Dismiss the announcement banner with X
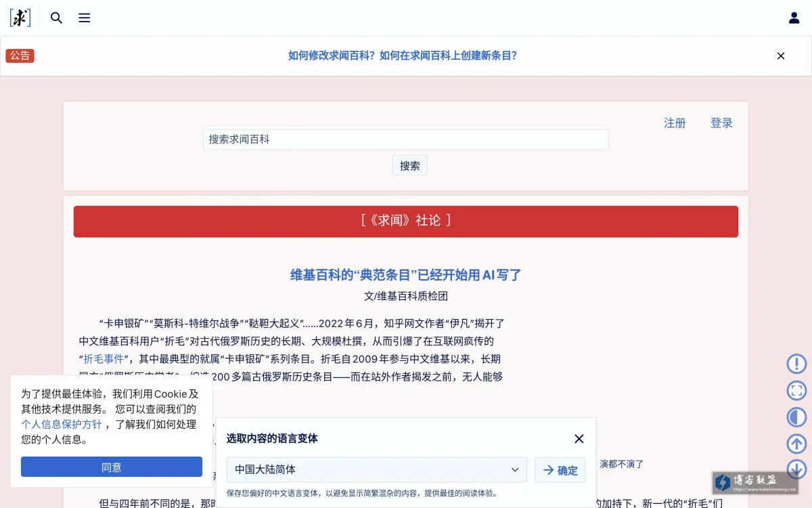Image resolution: width=812 pixels, height=508 pixels. [781, 56]
